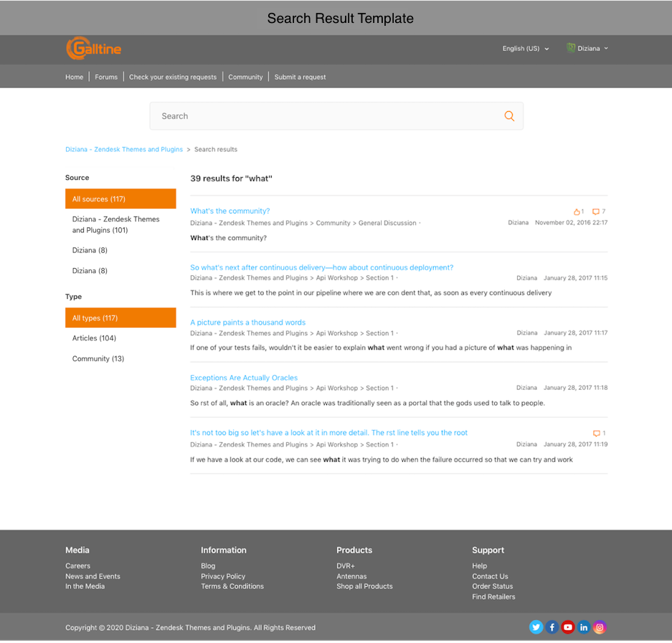Select the All types (117) filter
The width and height of the screenshot is (672, 643).
point(120,318)
